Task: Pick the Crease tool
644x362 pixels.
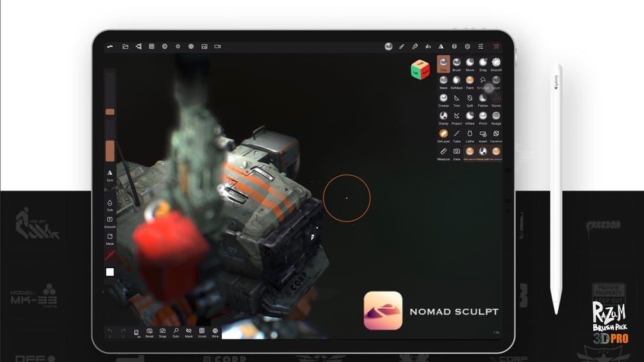Action: coord(443,100)
